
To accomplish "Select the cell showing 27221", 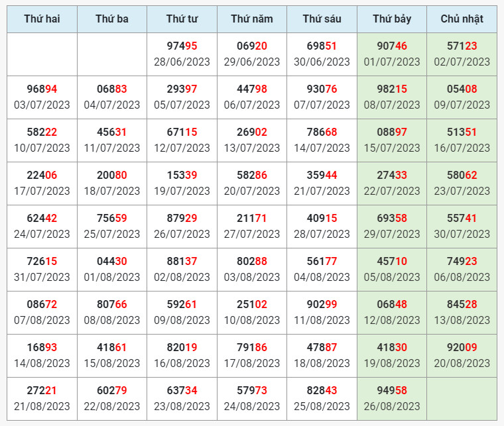I will tap(42, 399).
